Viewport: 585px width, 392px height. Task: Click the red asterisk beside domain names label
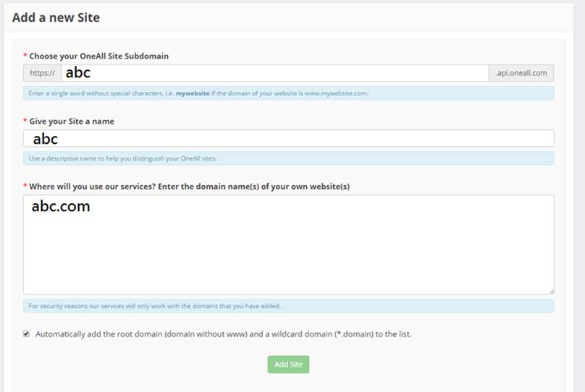[25, 187]
